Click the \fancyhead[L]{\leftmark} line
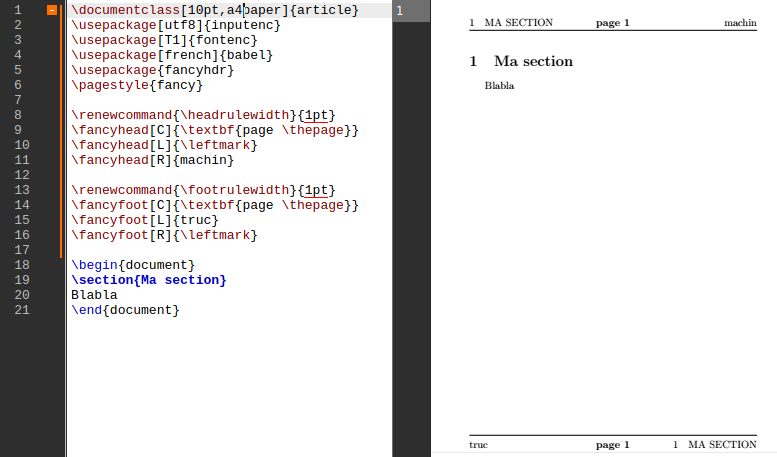This screenshot has width=777, height=457. point(164,145)
